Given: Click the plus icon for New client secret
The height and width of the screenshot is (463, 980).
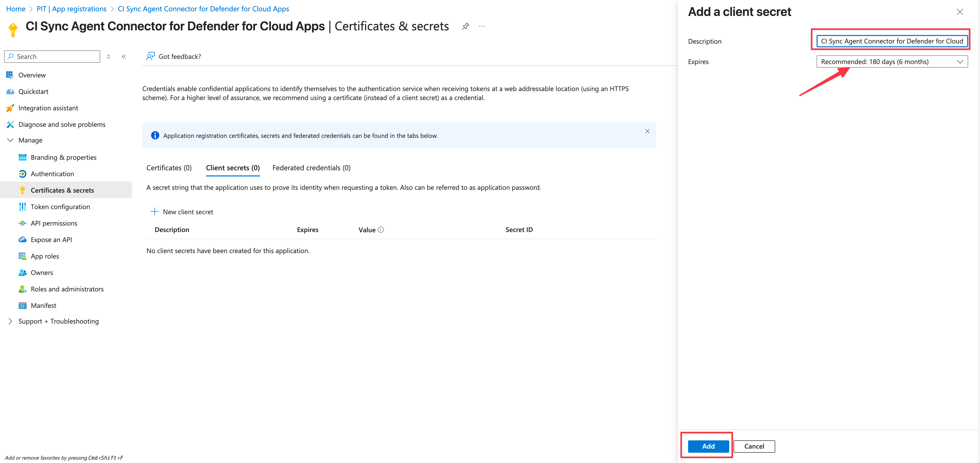Looking at the screenshot, I should (x=154, y=212).
